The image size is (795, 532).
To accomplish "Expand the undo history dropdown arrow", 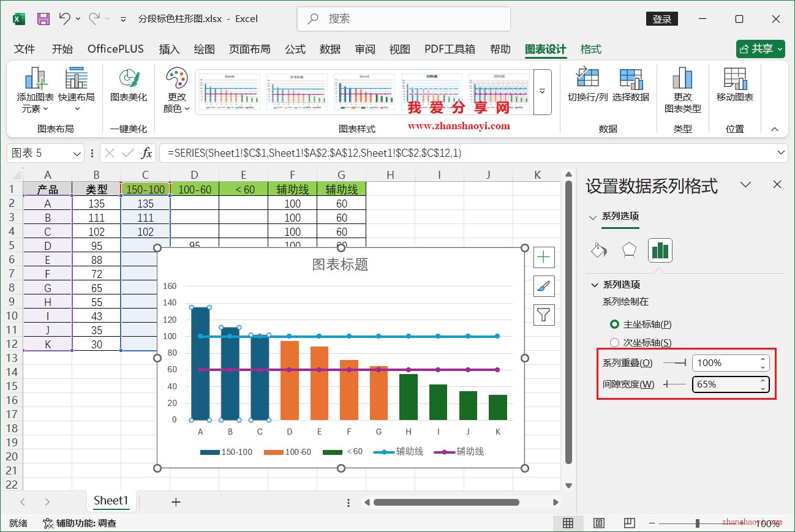I will (79, 18).
